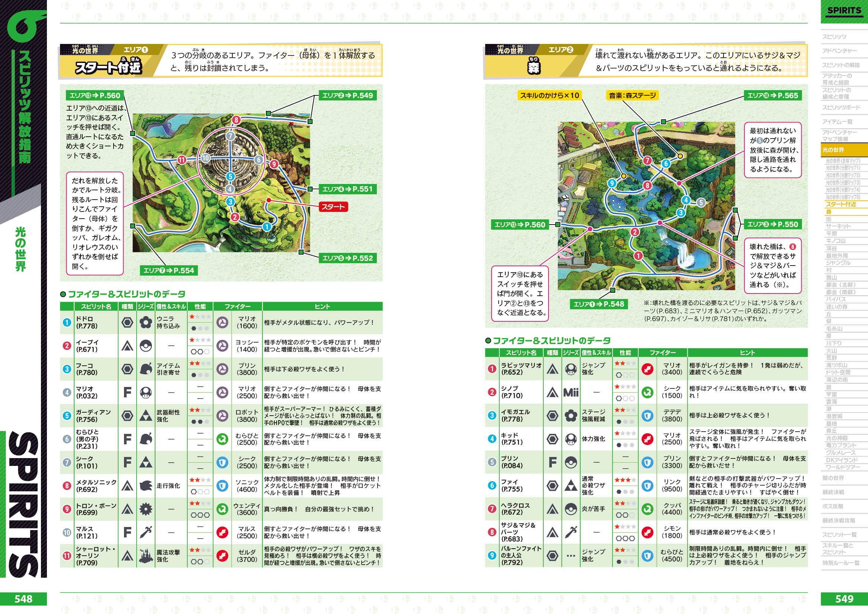Viewport: 868px width, 616px height.
Task: Click the リンク (9500) fighter cell
Action: 672,486
